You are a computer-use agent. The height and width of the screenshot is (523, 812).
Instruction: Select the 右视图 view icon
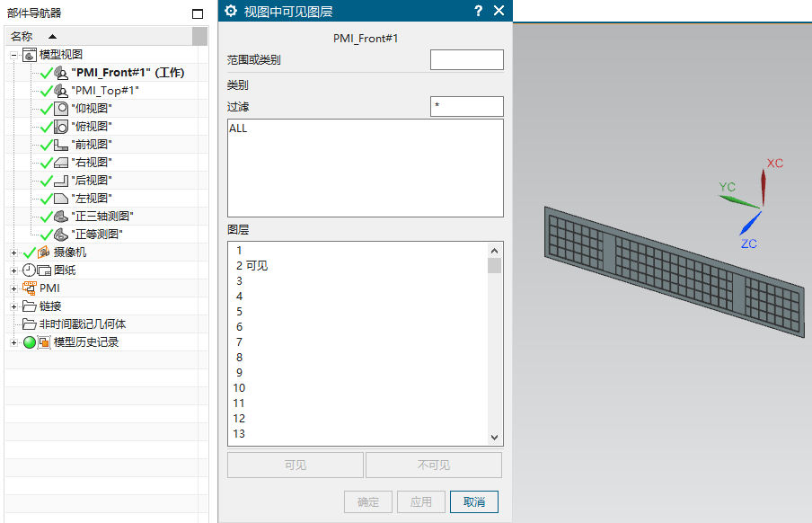pyautogui.click(x=61, y=163)
